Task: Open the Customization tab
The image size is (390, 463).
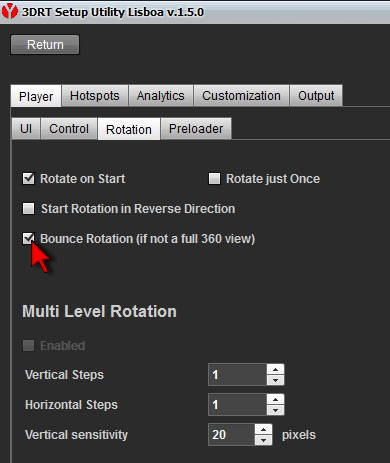Action: 241,96
